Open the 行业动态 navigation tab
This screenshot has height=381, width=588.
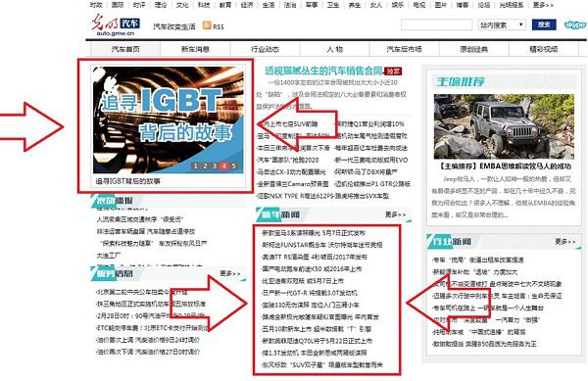(x=265, y=49)
